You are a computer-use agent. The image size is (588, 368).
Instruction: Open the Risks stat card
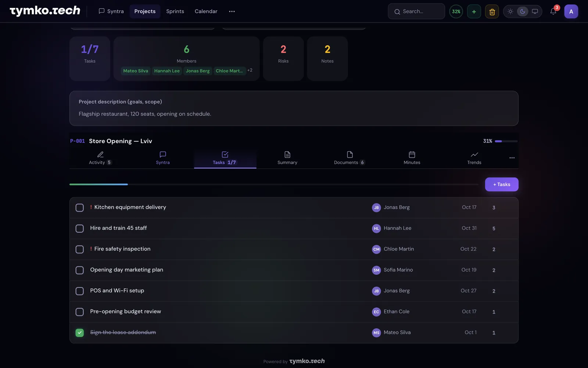(x=283, y=59)
